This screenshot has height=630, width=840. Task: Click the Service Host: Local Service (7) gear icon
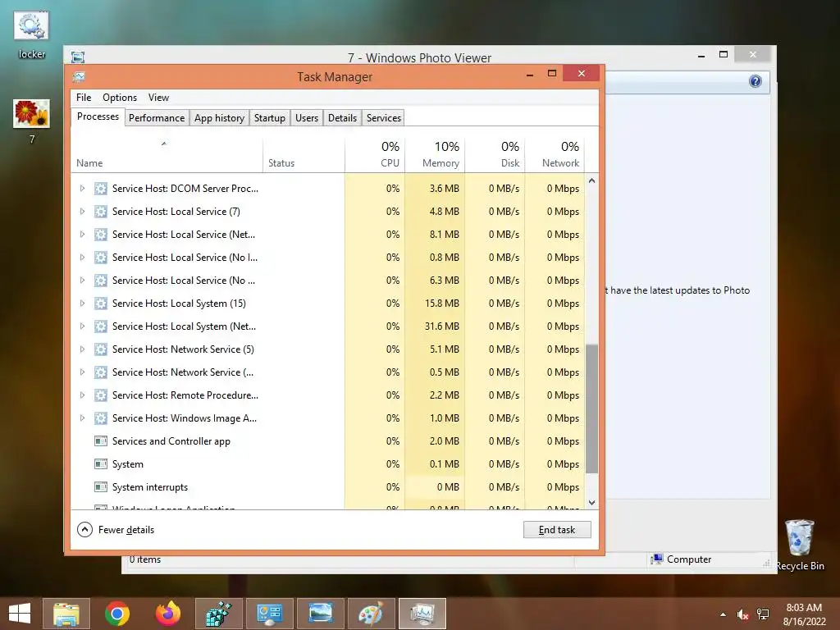pyautogui.click(x=100, y=212)
